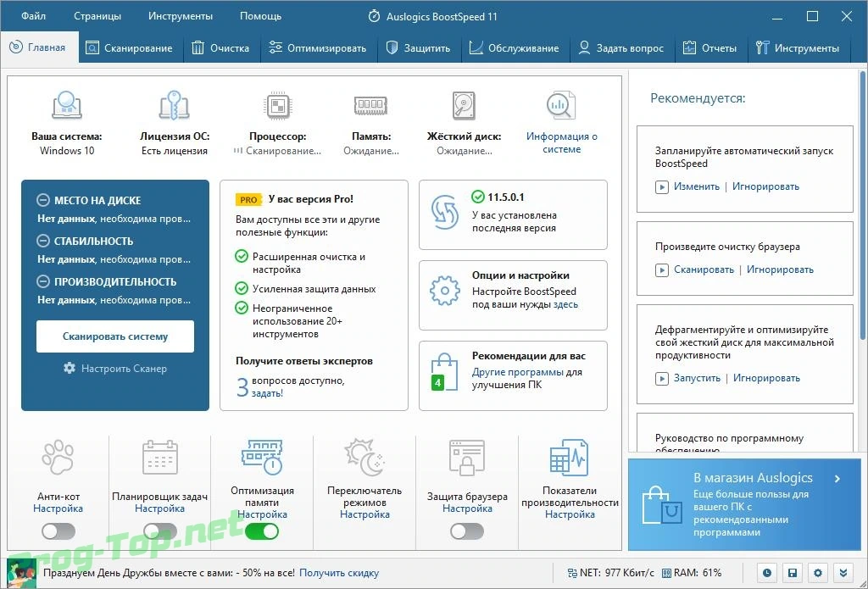This screenshot has height=589, width=868.
Task: Toggle the Планировщик задач switch
Action: [x=160, y=531]
